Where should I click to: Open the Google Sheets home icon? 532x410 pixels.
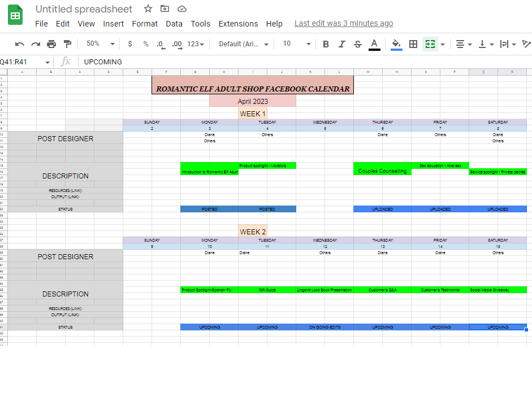(15, 15)
